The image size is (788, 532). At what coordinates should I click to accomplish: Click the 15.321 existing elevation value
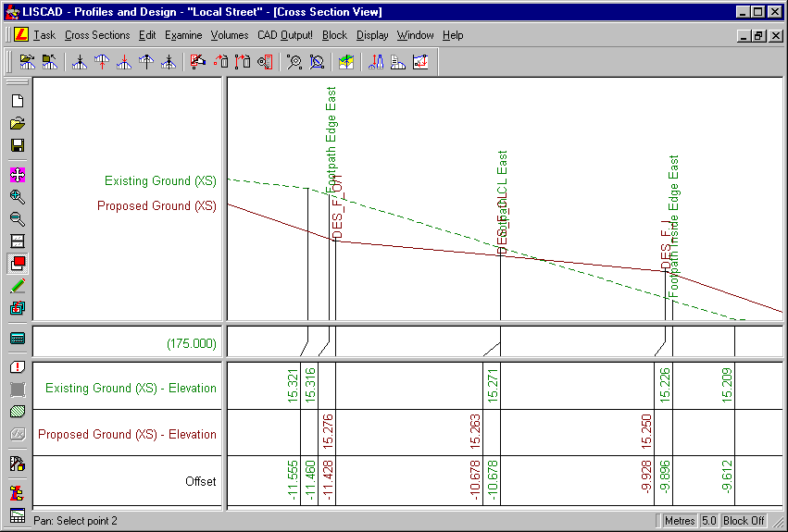(293, 385)
